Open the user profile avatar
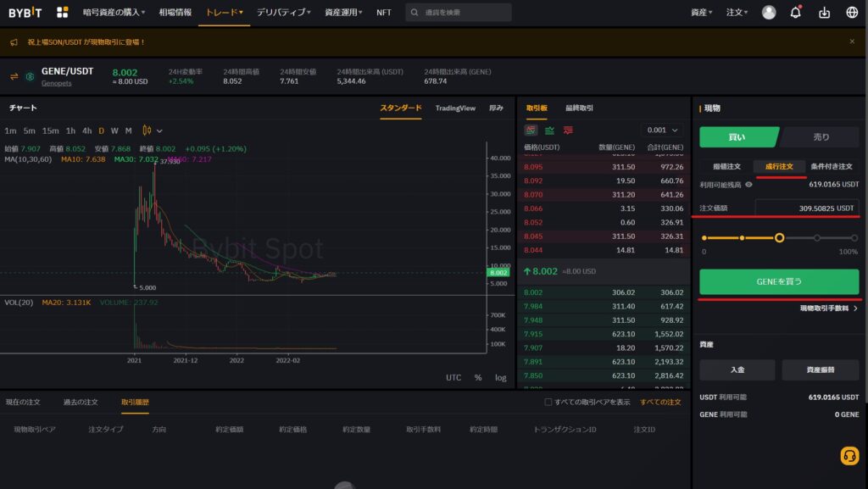The height and width of the screenshot is (489, 868). click(768, 12)
